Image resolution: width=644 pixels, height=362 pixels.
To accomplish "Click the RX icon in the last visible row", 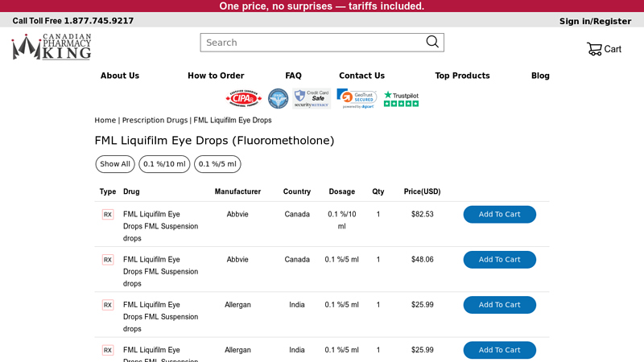I will pos(108,350).
